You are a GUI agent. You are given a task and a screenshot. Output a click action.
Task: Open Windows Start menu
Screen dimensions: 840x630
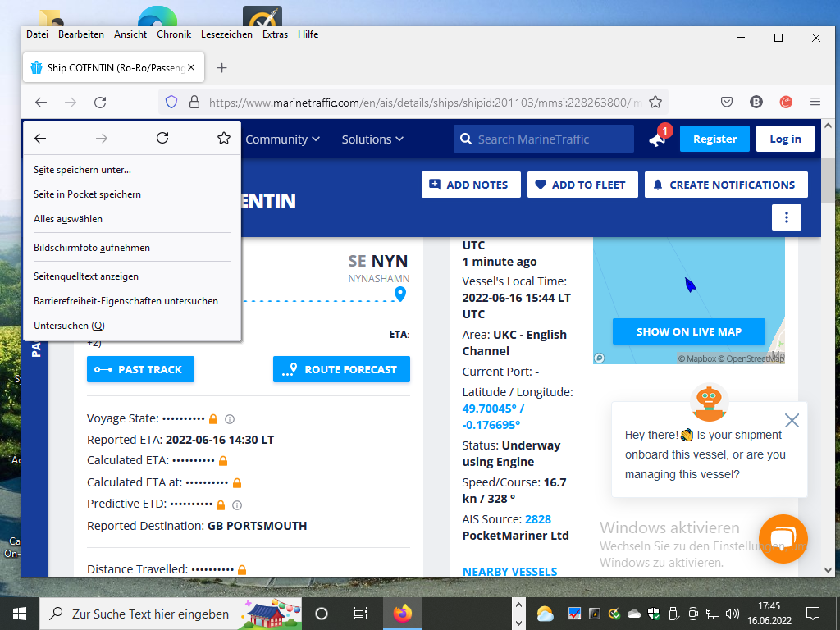tap(20, 614)
